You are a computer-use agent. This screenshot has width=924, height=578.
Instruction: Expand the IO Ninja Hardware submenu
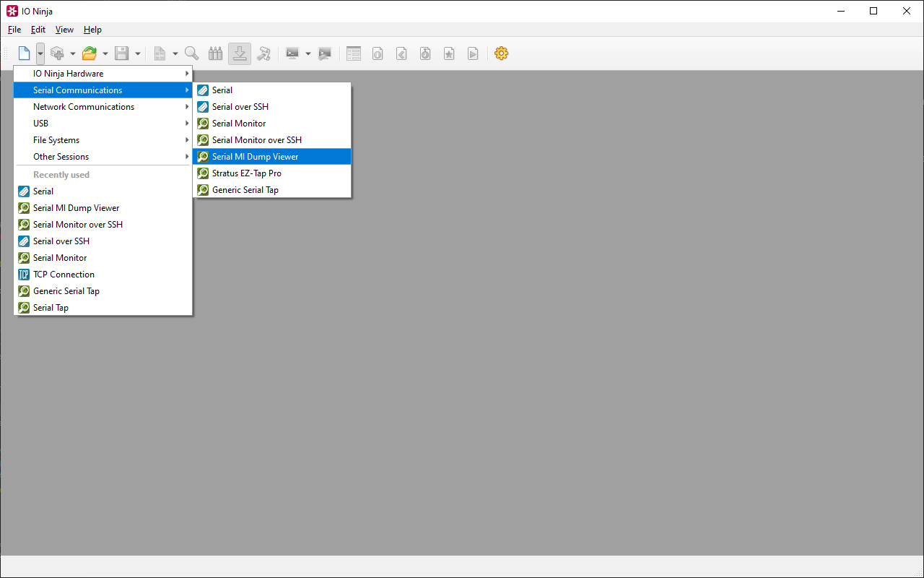point(103,74)
